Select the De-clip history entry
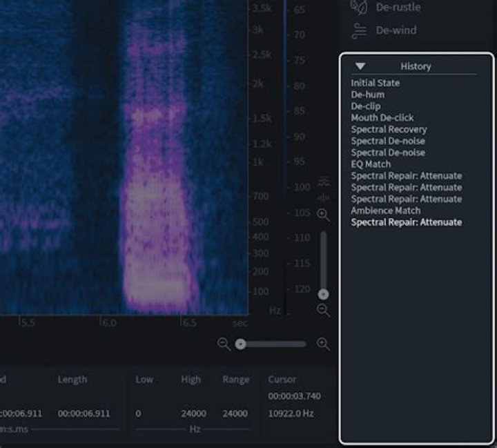The width and height of the screenshot is (497, 448). coord(365,106)
